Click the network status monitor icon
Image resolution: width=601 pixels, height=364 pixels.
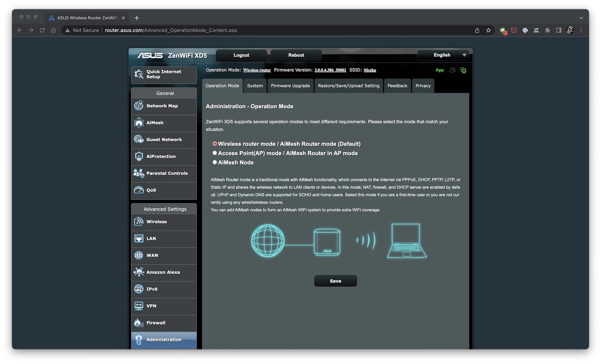pos(463,70)
